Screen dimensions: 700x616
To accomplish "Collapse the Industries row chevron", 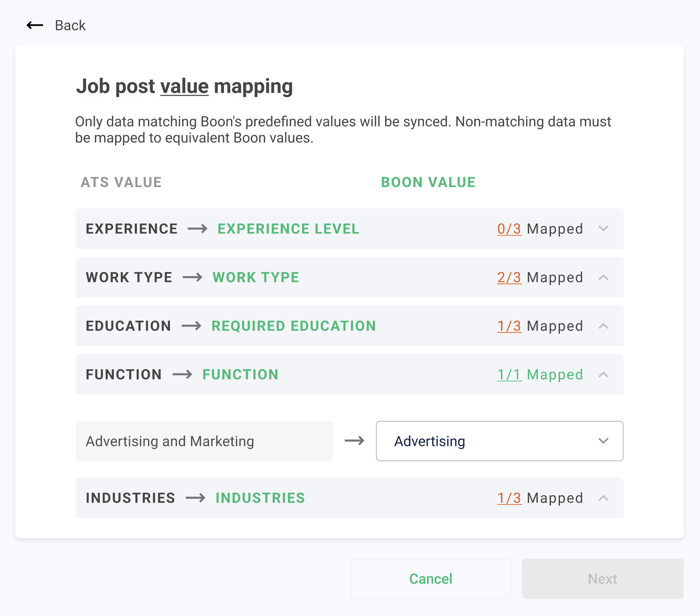I will (x=603, y=498).
